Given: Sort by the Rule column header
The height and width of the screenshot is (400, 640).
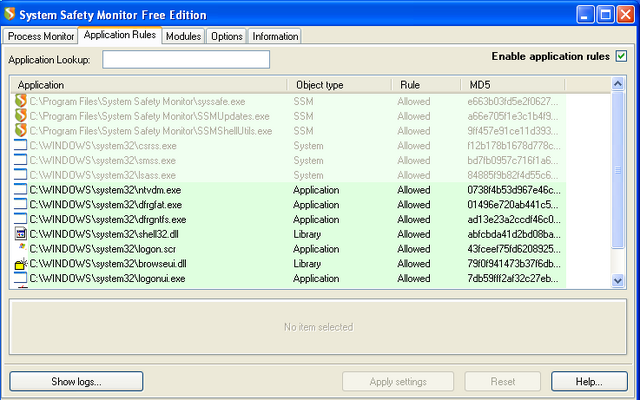Looking at the screenshot, I should (427, 85).
